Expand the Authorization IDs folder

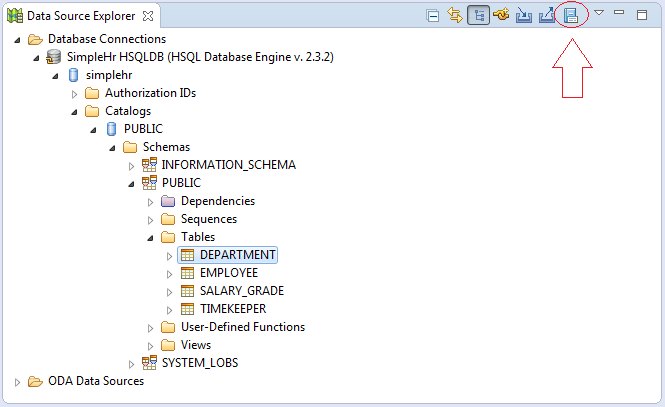(74, 94)
